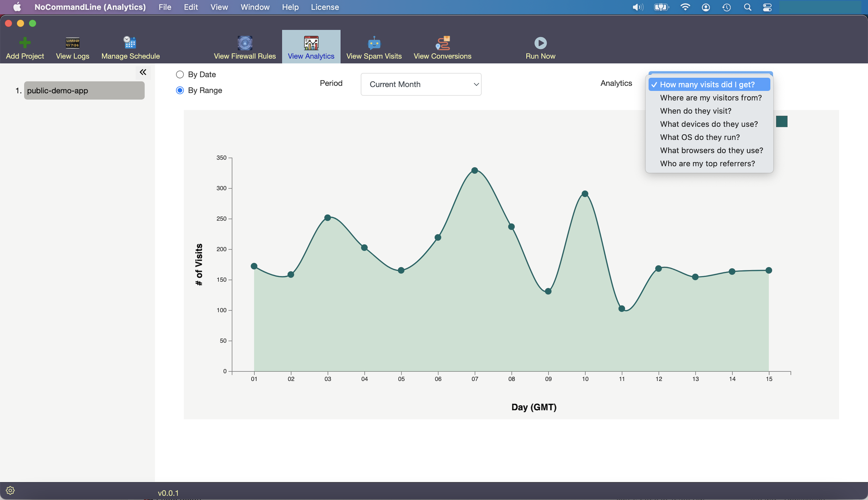Choose 'Where are my visitors from?' option
This screenshot has width=868, height=500.
(x=710, y=98)
